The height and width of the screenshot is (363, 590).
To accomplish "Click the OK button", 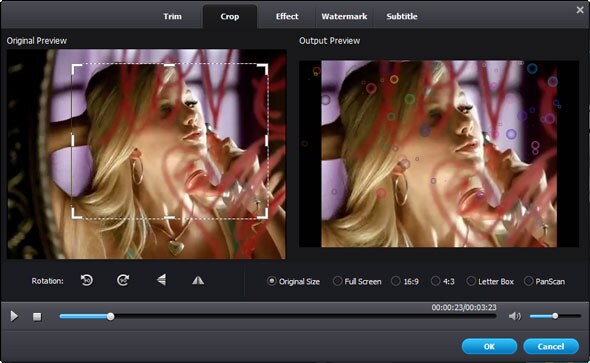I will [489, 346].
